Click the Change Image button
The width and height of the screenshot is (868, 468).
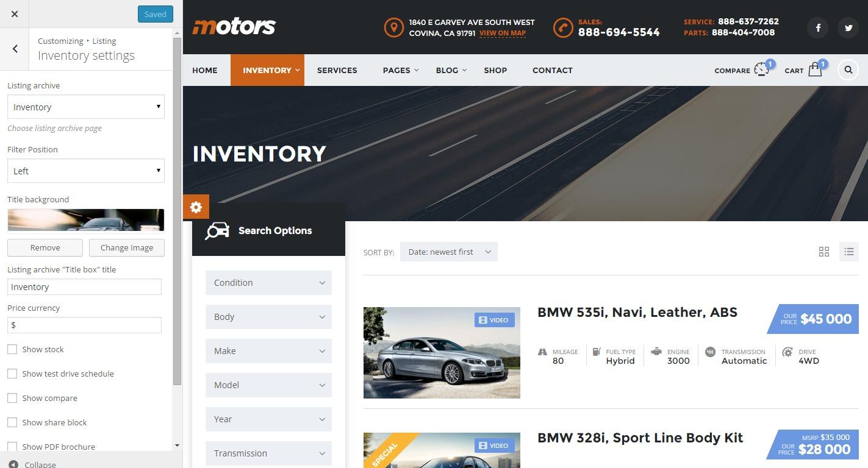(x=127, y=247)
